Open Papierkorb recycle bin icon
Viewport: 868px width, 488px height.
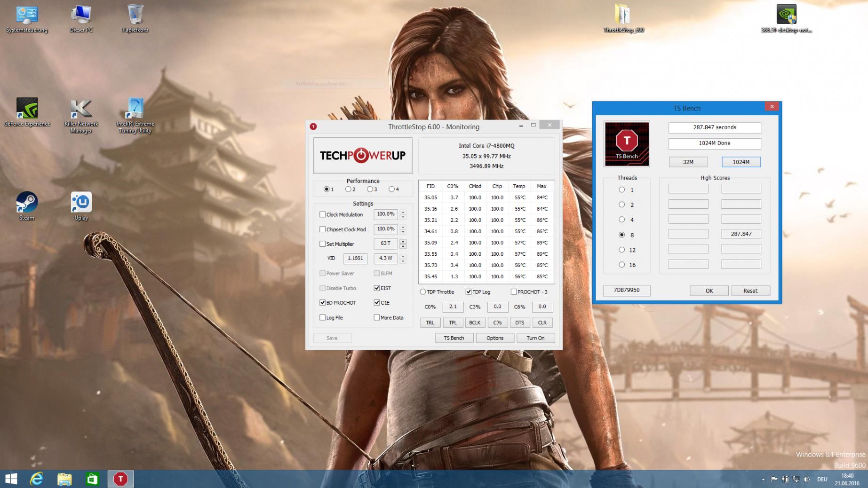(135, 18)
